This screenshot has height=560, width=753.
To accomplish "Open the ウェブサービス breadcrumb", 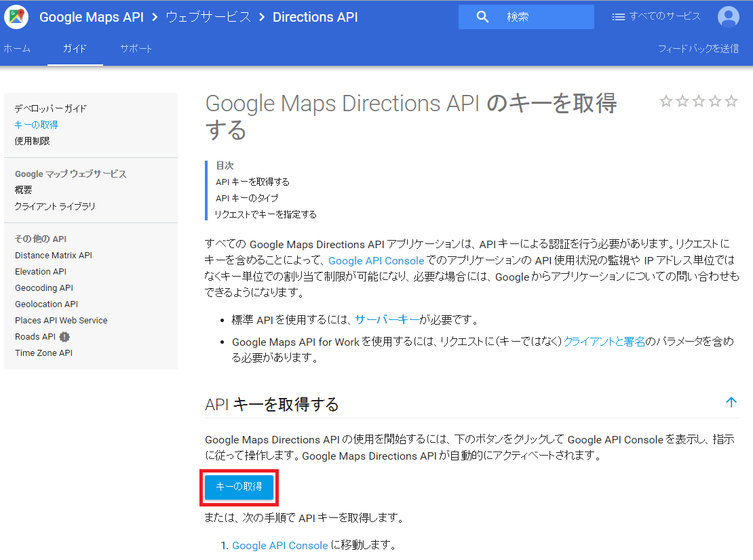I will pyautogui.click(x=208, y=17).
